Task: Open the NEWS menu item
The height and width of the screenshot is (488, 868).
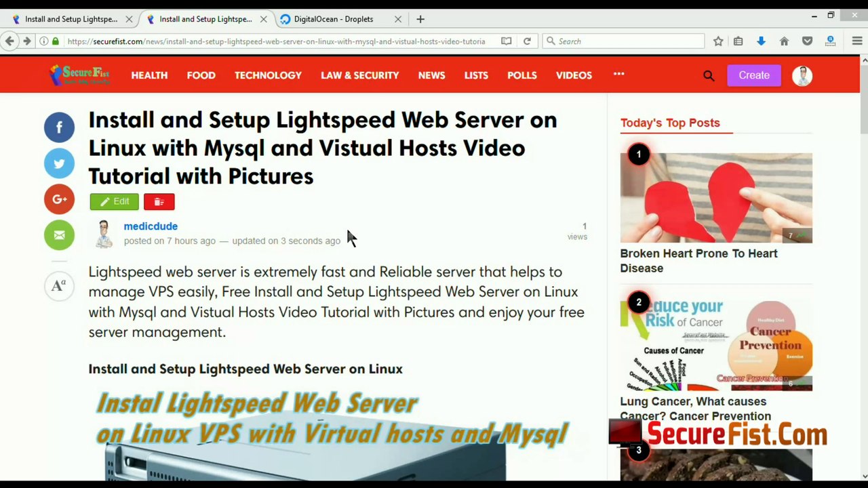Action: pos(431,75)
